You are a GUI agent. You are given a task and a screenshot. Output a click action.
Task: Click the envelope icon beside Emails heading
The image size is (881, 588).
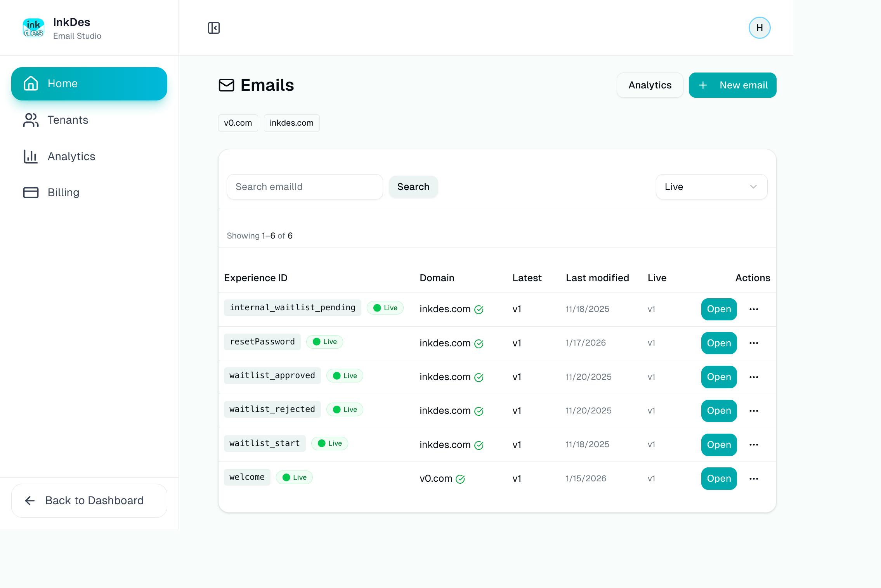pos(226,85)
